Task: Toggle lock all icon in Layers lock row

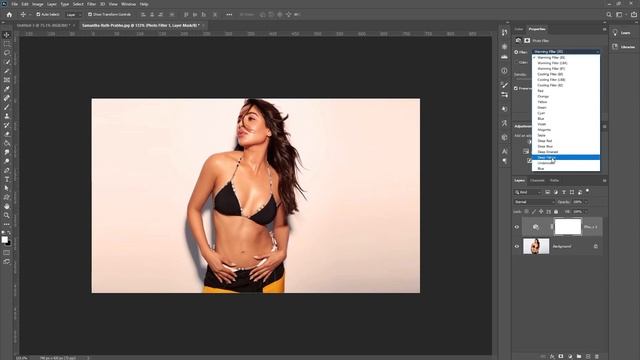Action: click(x=556, y=212)
